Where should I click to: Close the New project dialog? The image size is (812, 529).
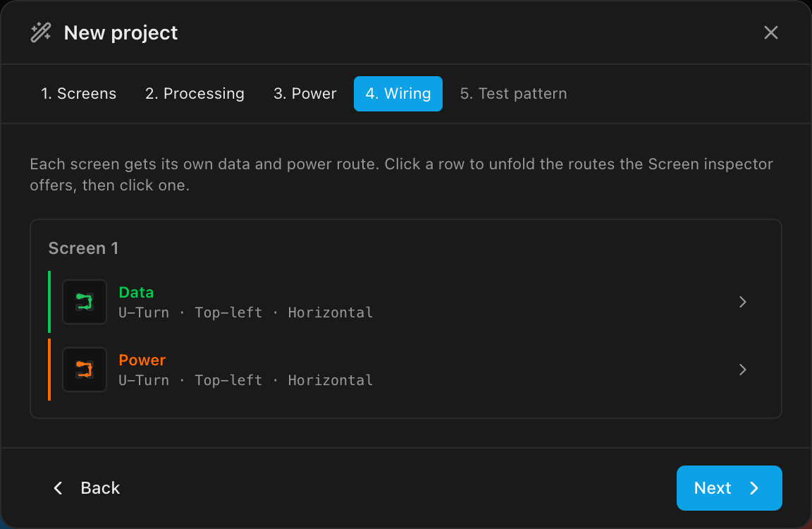pos(770,32)
